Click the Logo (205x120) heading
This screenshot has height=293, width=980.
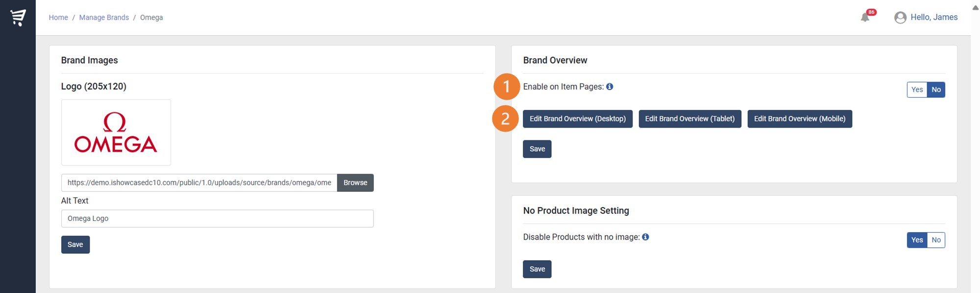[x=94, y=86]
